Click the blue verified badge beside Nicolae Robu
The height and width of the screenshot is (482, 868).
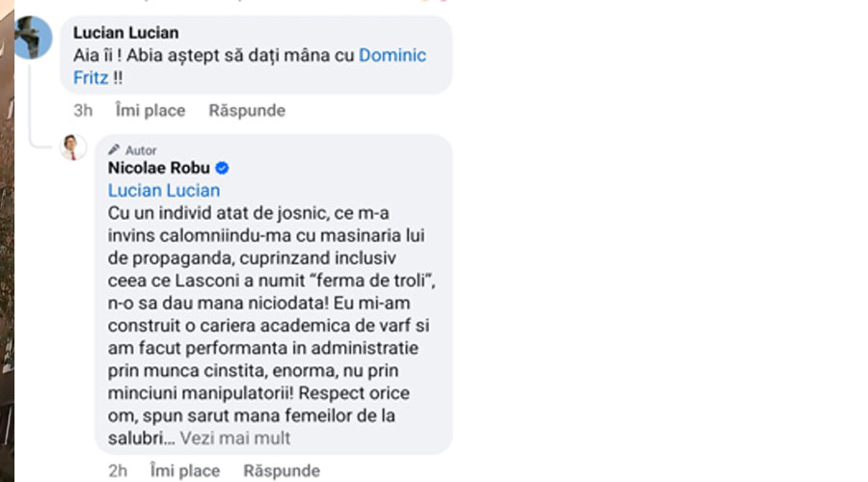point(221,169)
